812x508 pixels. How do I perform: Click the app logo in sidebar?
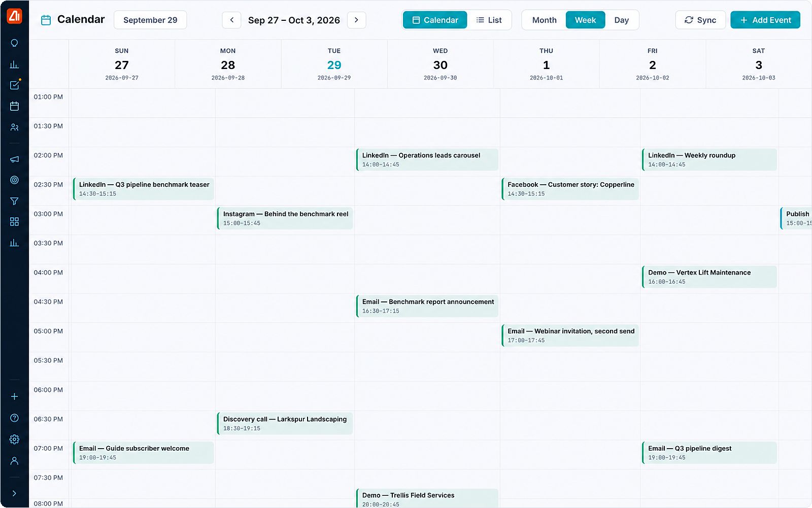click(14, 16)
